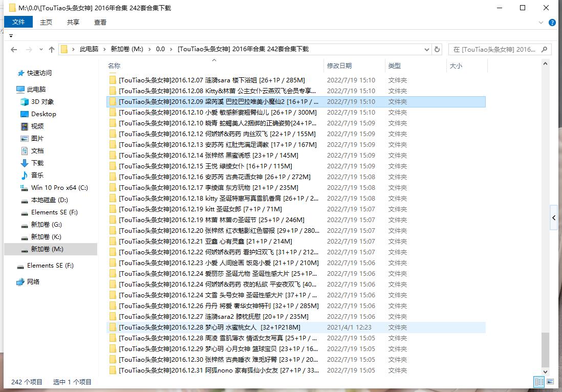Click 新加卷 (M:) in the address breadcrumb

coord(127,49)
